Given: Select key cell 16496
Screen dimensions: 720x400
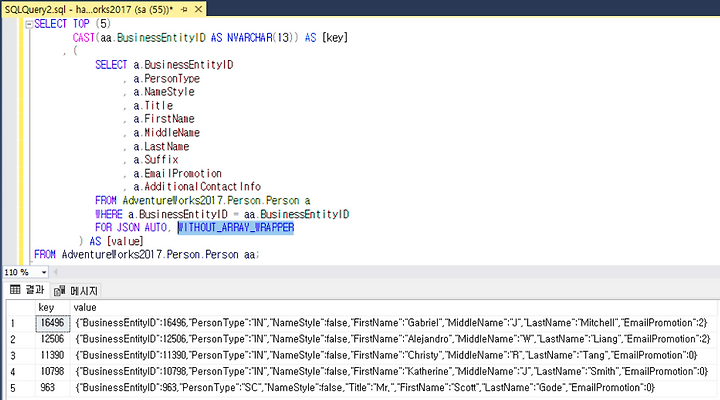Looking at the screenshot, I should (x=52, y=323).
